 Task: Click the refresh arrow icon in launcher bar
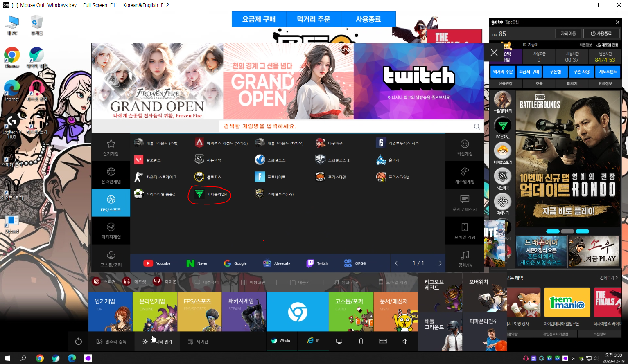coord(79,342)
